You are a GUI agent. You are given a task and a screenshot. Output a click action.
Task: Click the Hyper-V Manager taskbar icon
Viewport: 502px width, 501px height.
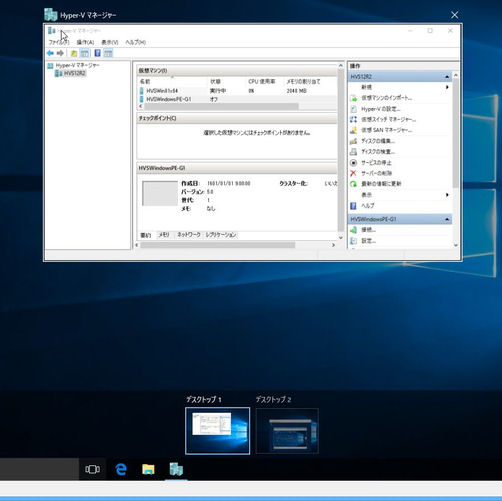pos(176,469)
